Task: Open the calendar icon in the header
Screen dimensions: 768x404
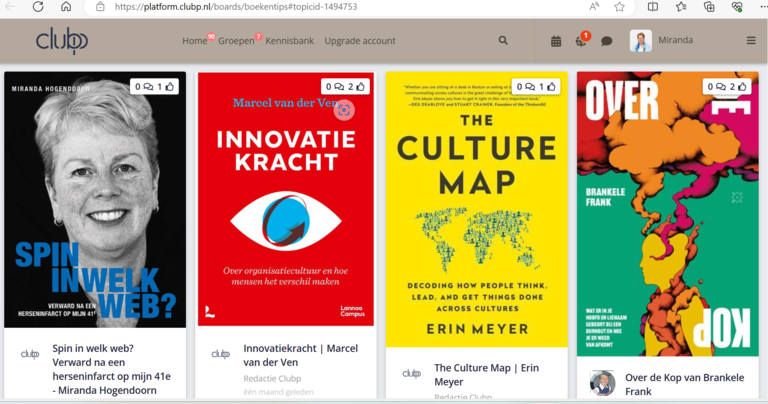Action: click(556, 41)
